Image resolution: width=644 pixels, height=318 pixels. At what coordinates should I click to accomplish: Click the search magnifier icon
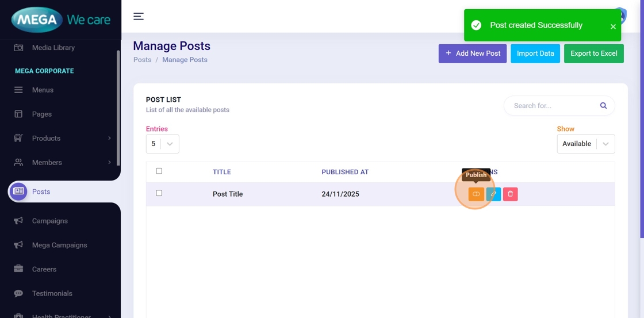point(603,106)
